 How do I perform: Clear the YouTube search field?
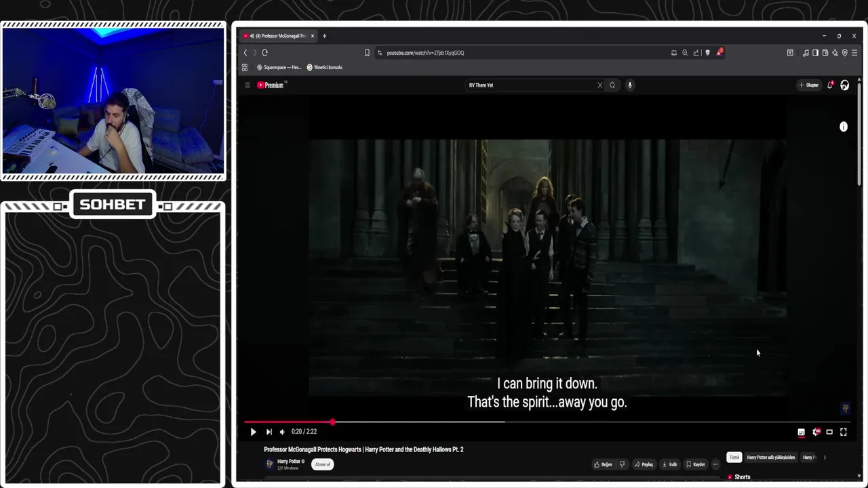coord(599,85)
